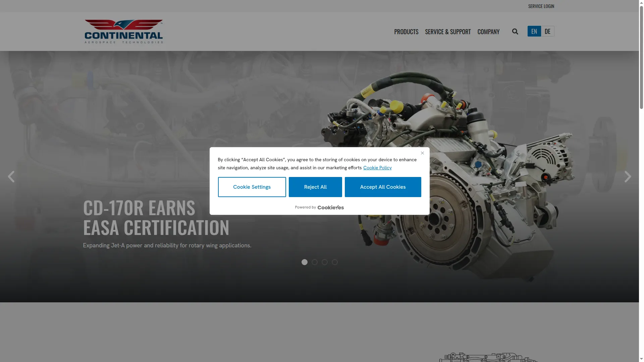Image resolution: width=644 pixels, height=362 pixels.
Task: Open the Service & Support menu
Action: coord(448,32)
